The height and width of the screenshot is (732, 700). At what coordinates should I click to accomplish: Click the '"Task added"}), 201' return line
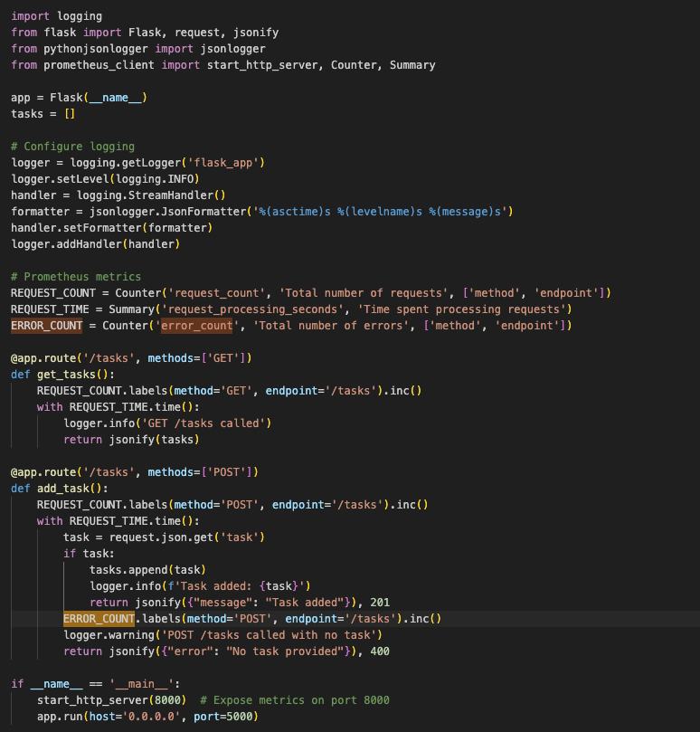pos(240,603)
